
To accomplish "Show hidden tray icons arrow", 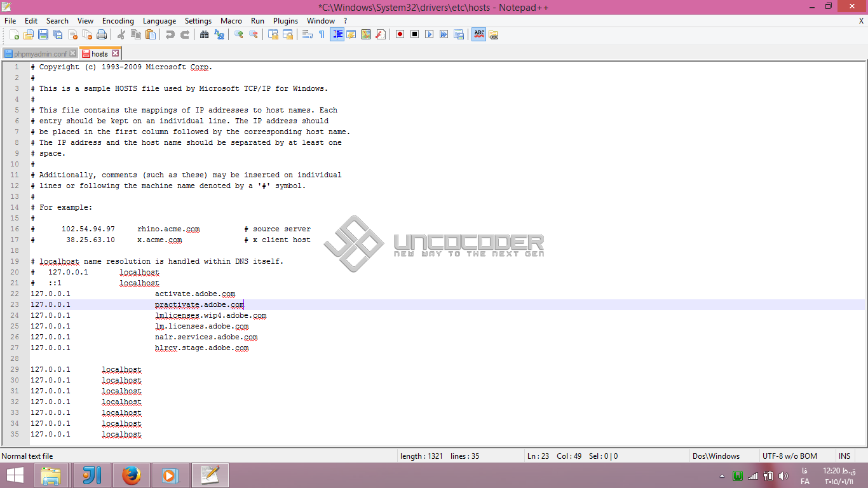I will point(722,476).
